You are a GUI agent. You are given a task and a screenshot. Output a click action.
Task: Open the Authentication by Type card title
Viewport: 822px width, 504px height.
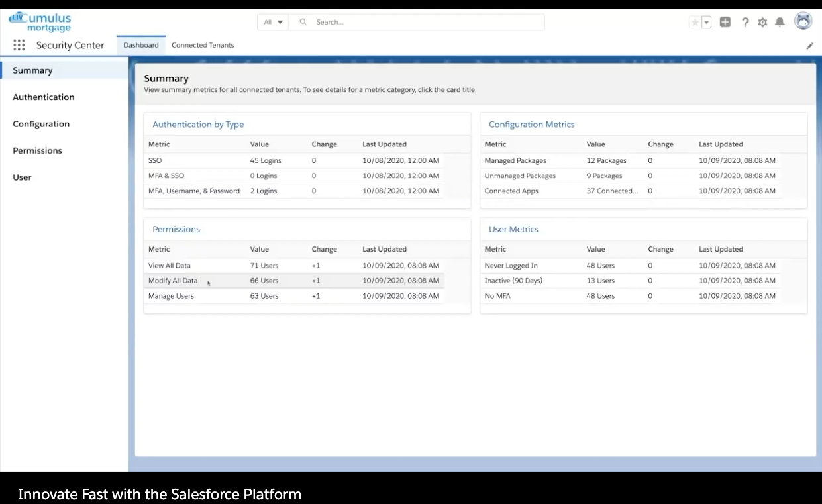(198, 125)
